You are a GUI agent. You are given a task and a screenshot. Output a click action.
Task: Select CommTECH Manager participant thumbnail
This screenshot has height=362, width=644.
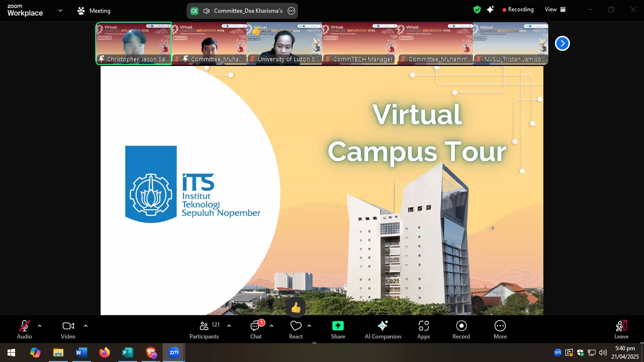pos(360,43)
